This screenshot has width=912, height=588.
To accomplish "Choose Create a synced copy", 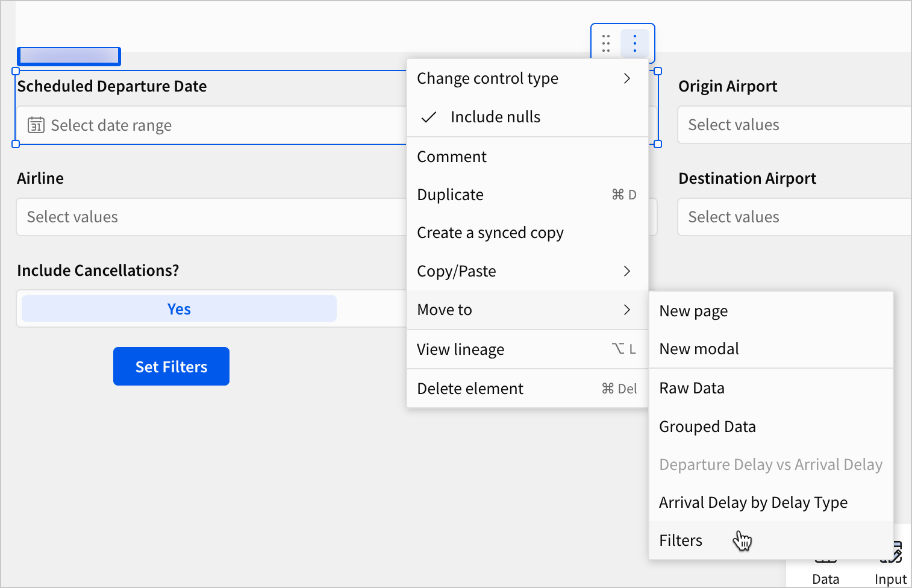I will coord(490,233).
